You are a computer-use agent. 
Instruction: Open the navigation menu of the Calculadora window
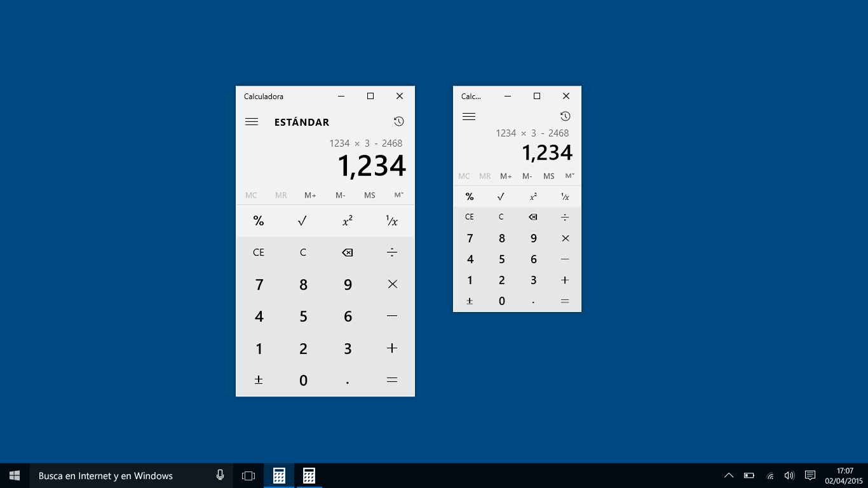pos(252,121)
